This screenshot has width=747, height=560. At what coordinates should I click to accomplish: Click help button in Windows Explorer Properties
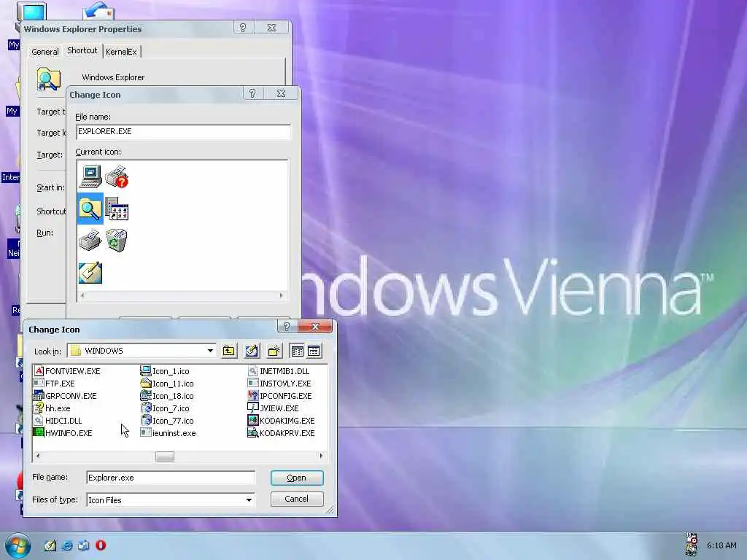243,28
